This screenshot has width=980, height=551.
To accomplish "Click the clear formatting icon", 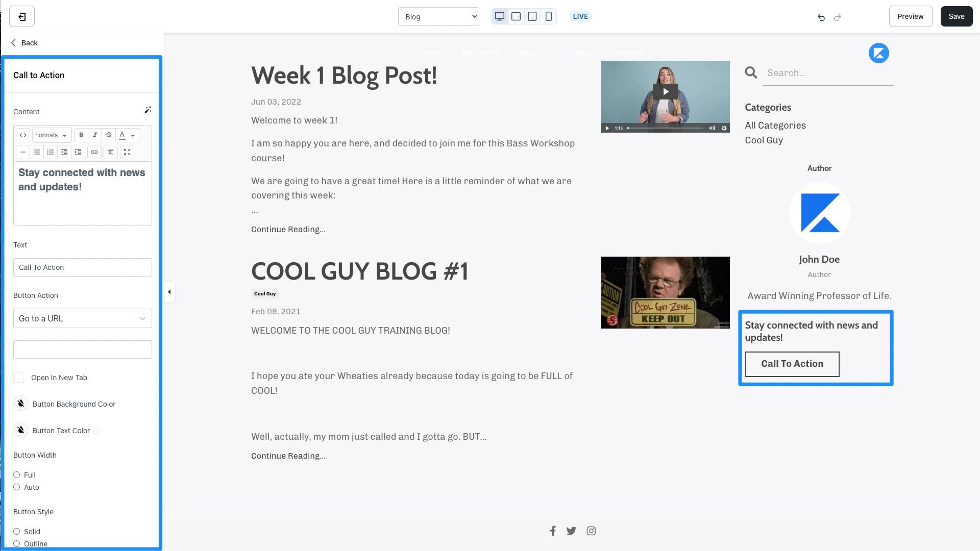I will point(110,152).
